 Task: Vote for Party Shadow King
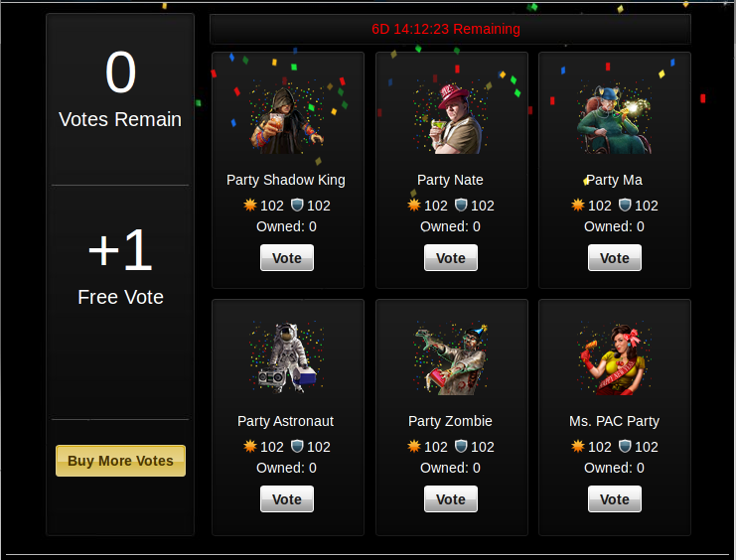pos(287,258)
